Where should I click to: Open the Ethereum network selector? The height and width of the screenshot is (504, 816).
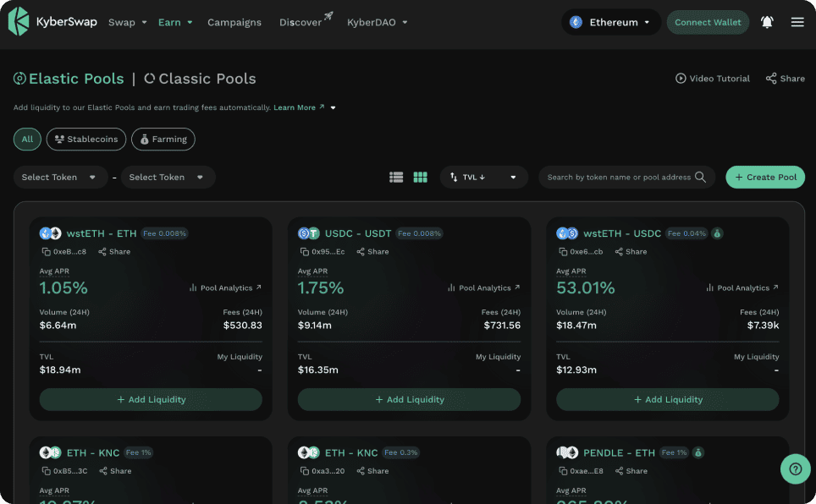[x=611, y=22]
